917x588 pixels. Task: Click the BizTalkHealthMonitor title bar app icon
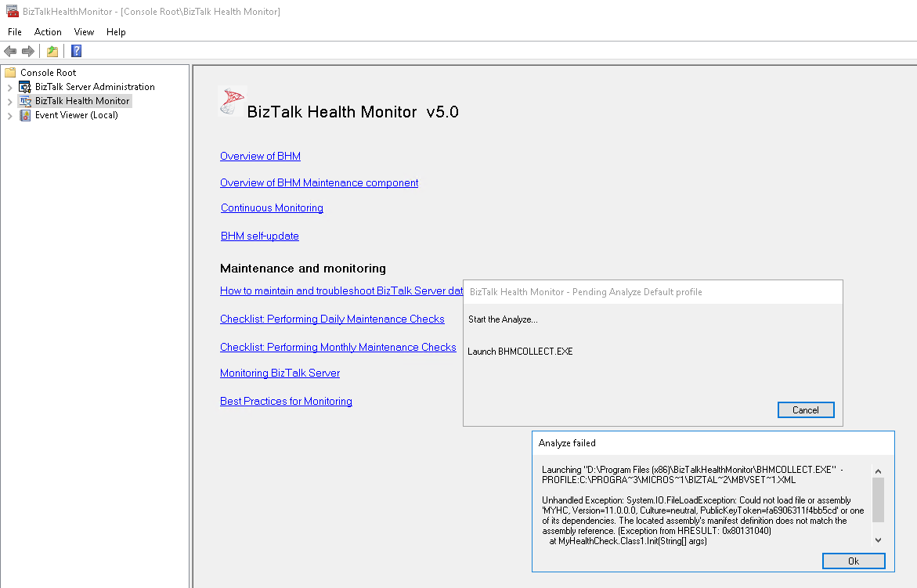(x=12, y=11)
